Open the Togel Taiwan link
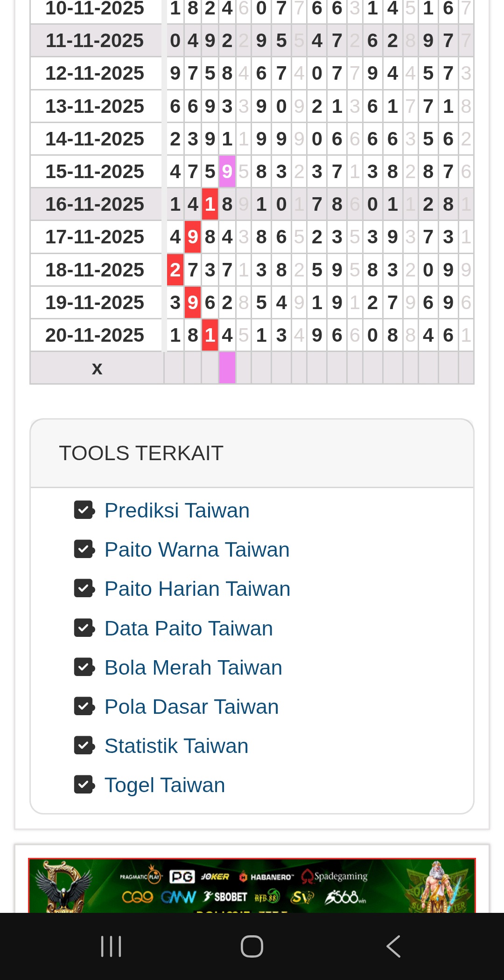Viewport: 504px width, 980px height. tap(165, 785)
